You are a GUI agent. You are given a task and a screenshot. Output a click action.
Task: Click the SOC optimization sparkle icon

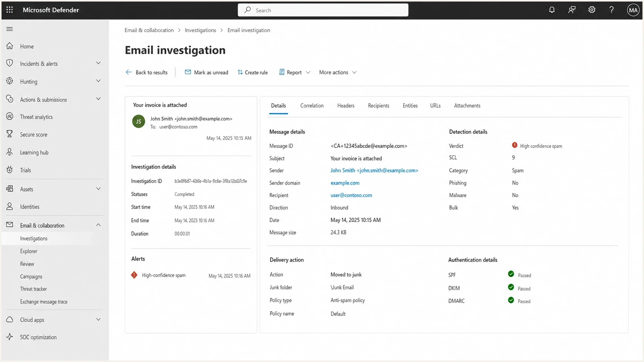10,337
